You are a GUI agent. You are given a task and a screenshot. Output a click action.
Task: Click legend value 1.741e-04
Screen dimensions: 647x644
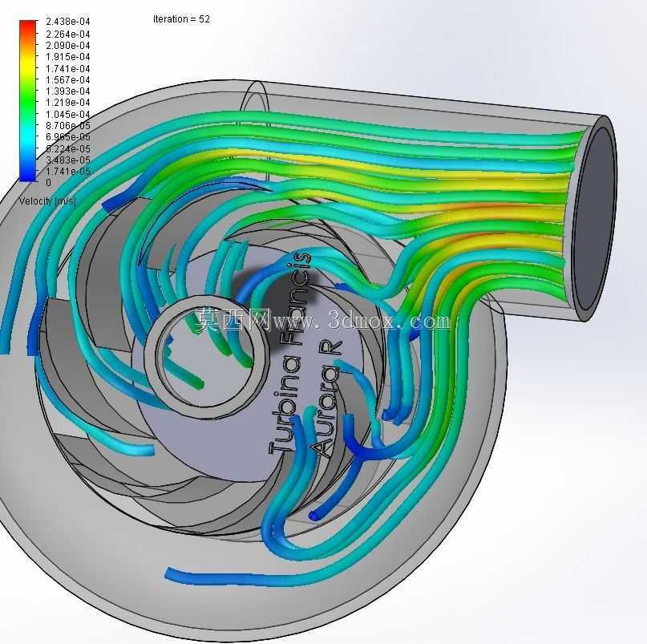pyautogui.click(x=67, y=68)
